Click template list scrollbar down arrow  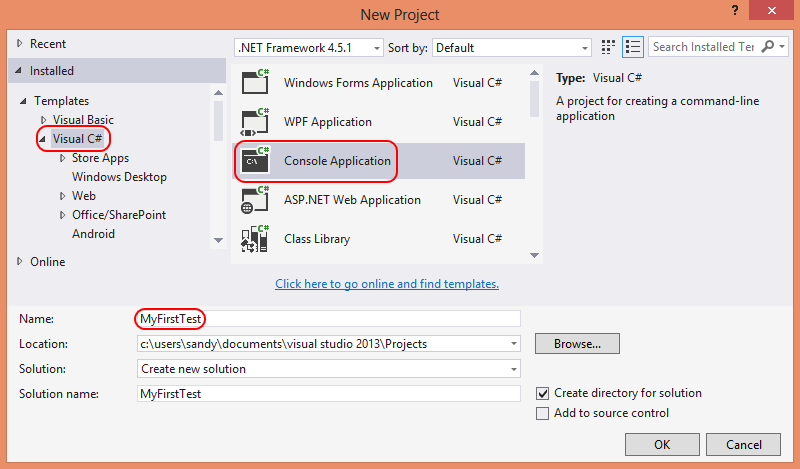pos(534,255)
